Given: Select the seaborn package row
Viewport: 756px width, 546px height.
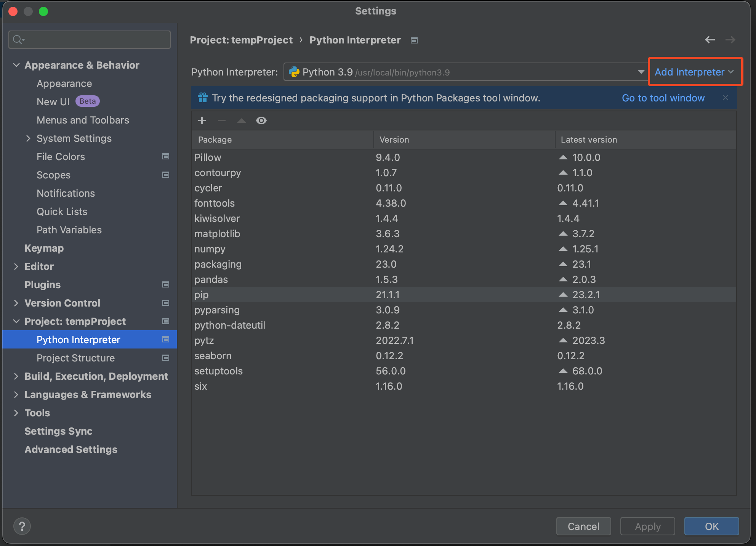Looking at the screenshot, I should click(464, 356).
